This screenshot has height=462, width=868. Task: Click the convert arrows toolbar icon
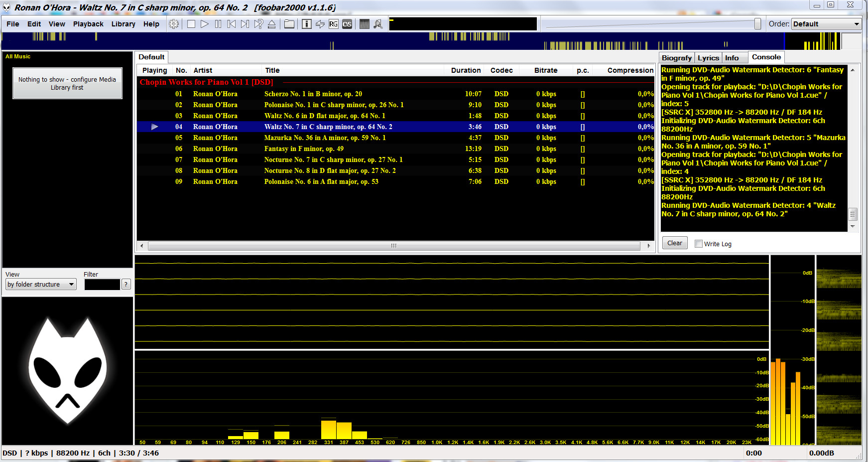pyautogui.click(x=320, y=24)
